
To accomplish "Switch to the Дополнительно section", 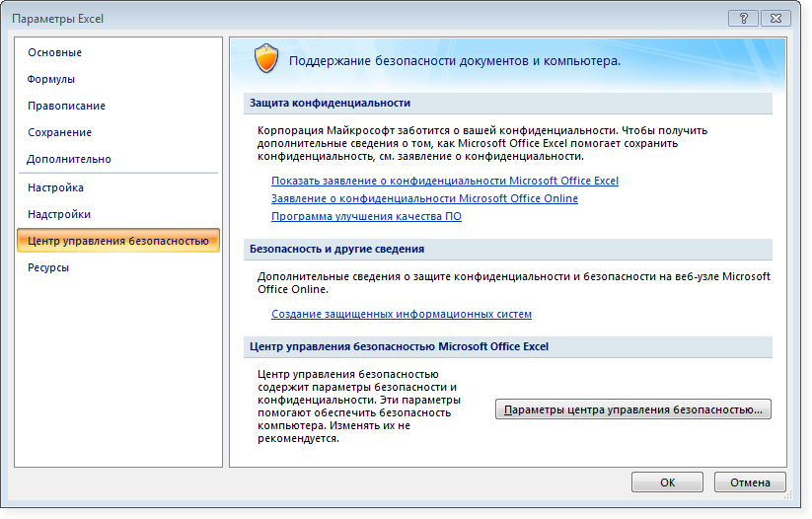I will point(69,159).
